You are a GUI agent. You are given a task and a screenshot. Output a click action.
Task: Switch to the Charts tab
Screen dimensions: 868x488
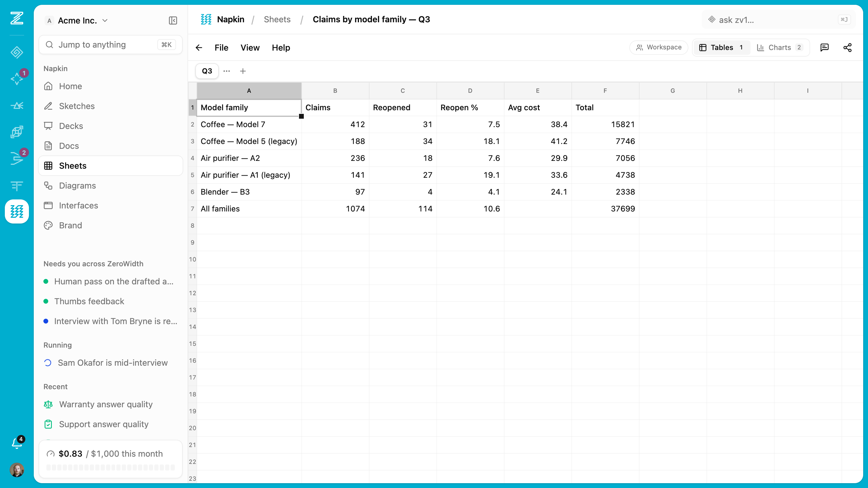click(x=780, y=48)
